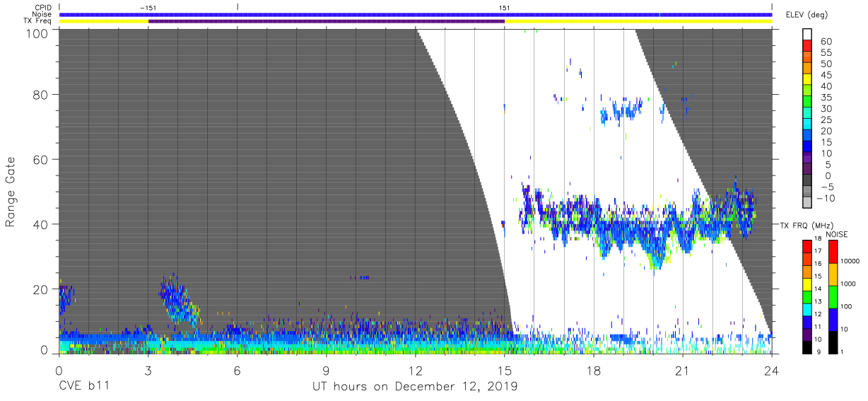Click the red top segment of NOISE colorbar
The image size is (868, 401).
[x=833, y=252]
